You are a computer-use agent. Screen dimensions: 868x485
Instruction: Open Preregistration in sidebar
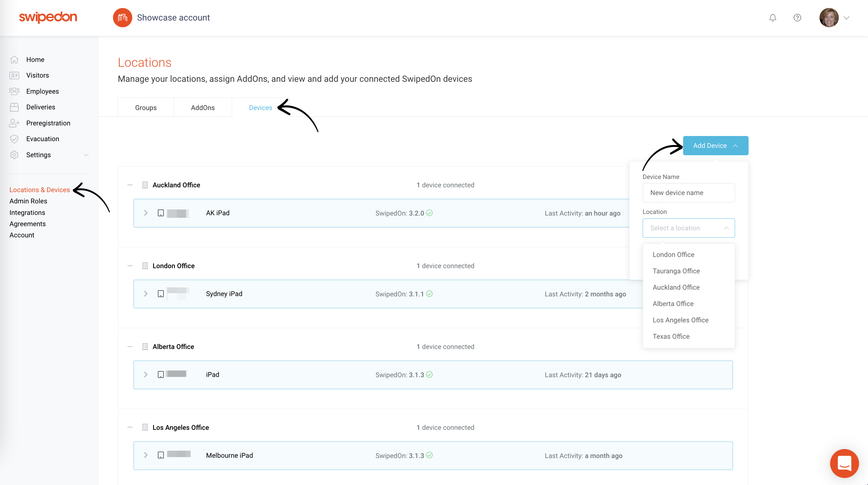[x=48, y=123]
